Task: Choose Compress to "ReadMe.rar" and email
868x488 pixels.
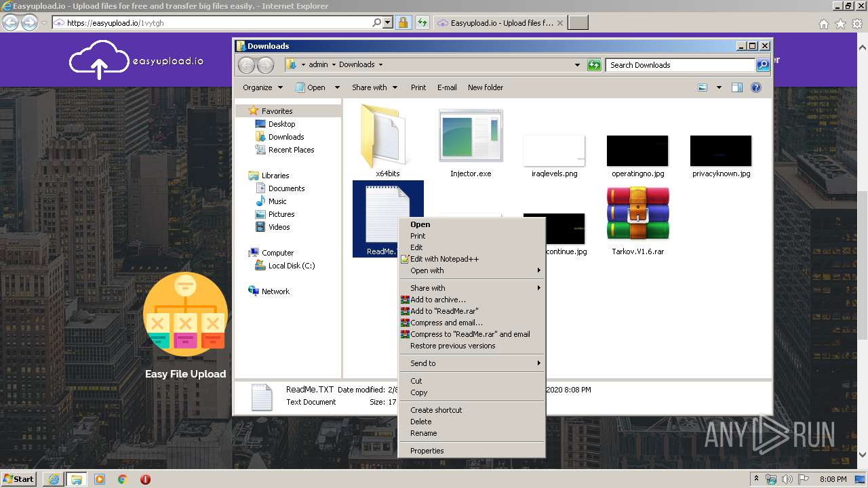Action: tap(471, 334)
